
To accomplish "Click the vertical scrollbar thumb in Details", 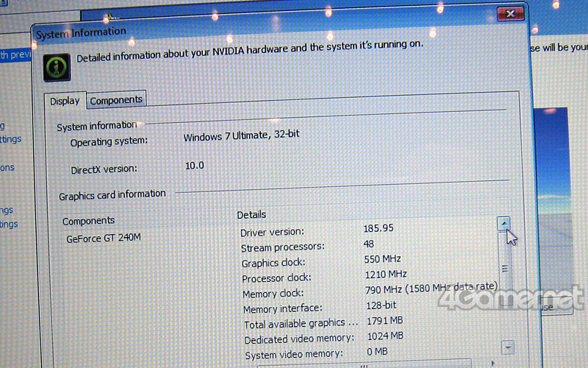I will (505, 269).
